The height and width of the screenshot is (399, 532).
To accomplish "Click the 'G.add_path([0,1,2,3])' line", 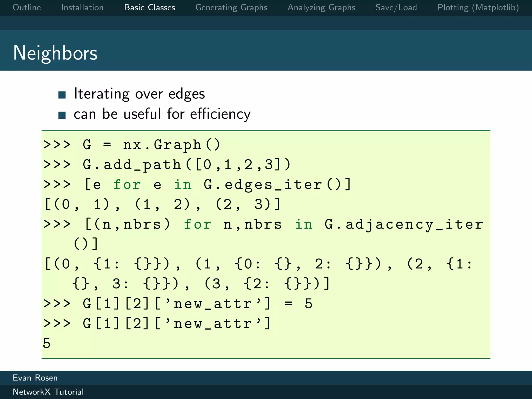I will point(167,165).
